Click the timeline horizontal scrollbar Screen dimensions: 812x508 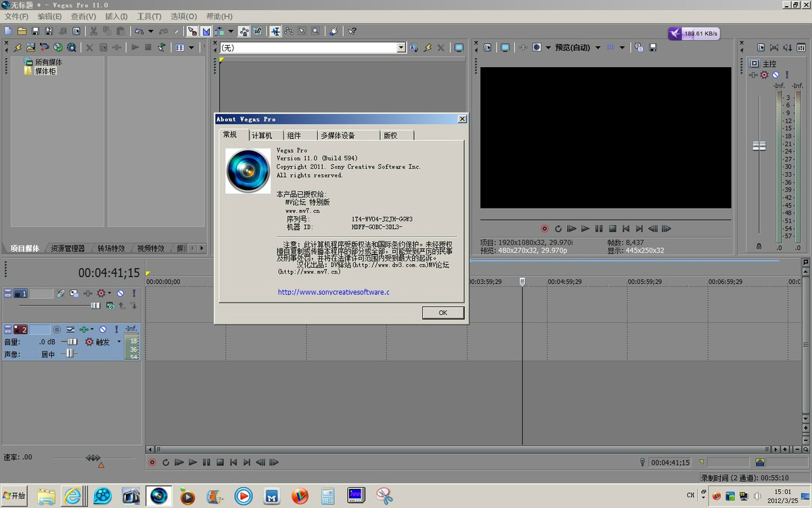click(463, 449)
